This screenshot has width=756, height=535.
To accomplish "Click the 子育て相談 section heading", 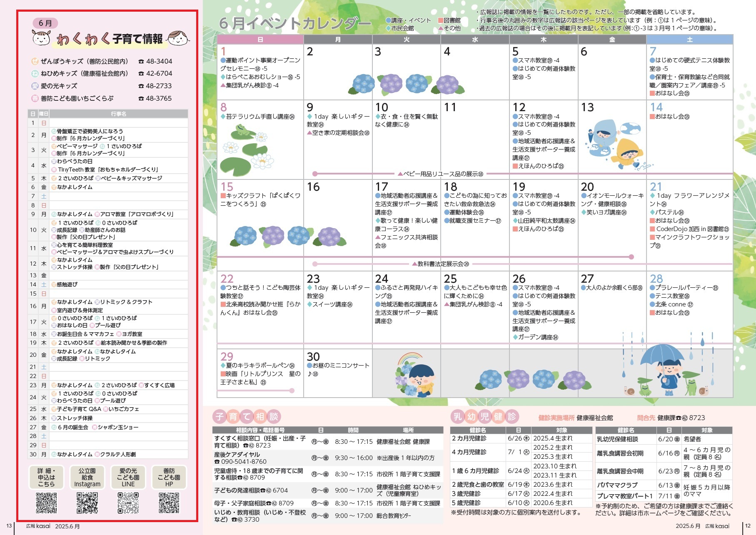I will 247,416.
